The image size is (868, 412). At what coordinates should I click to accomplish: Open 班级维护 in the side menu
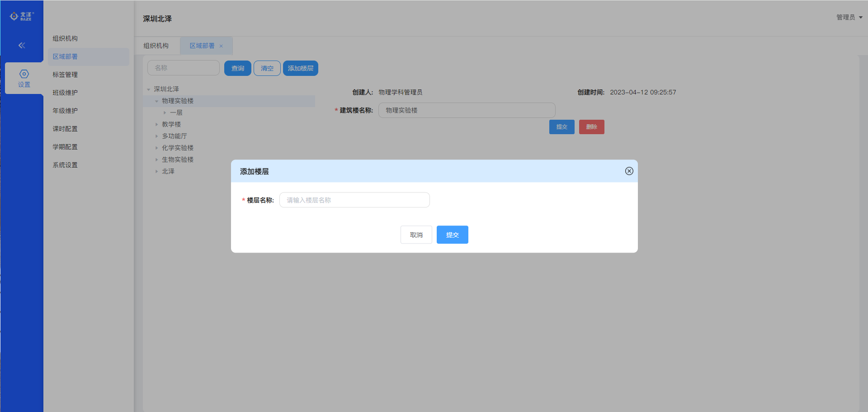click(65, 93)
